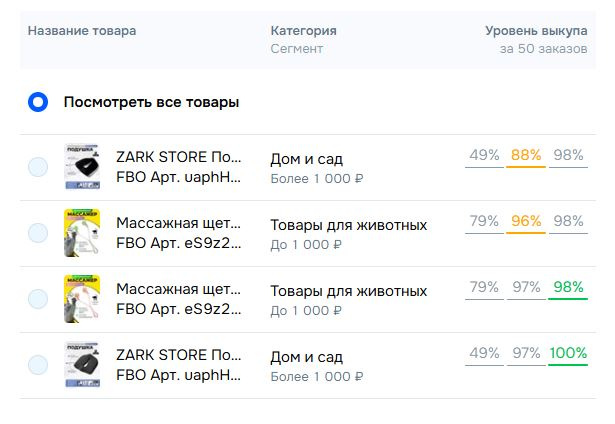Select radio for massage brush row with 96%
The width and height of the screenshot is (615, 424).
(38, 233)
